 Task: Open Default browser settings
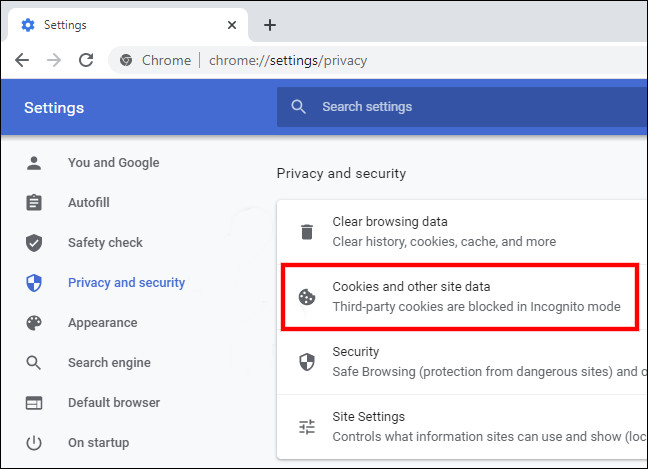(114, 402)
